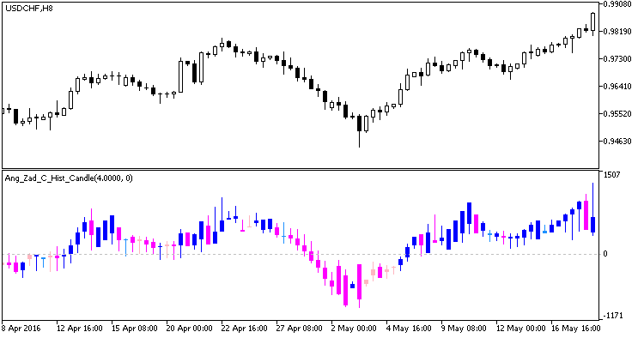This screenshot has height=338, width=644.
Task: Click the 4 May 16:00 time label
Action: [409, 329]
